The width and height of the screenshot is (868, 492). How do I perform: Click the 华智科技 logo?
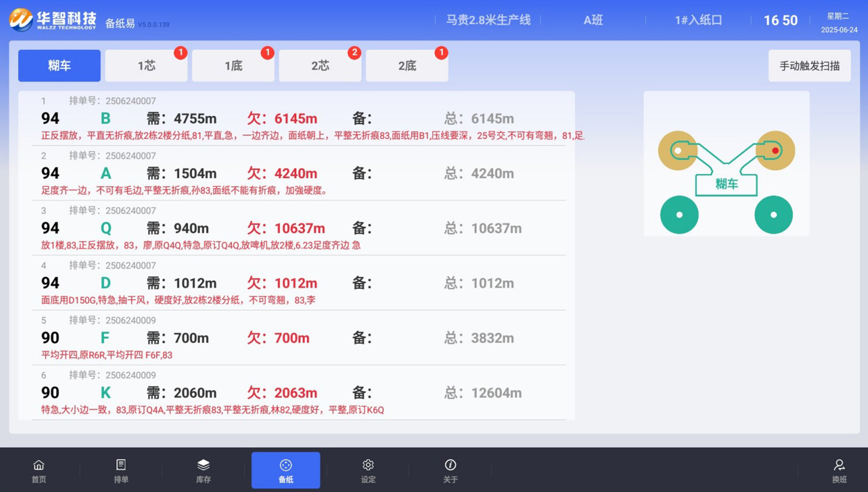tap(53, 20)
